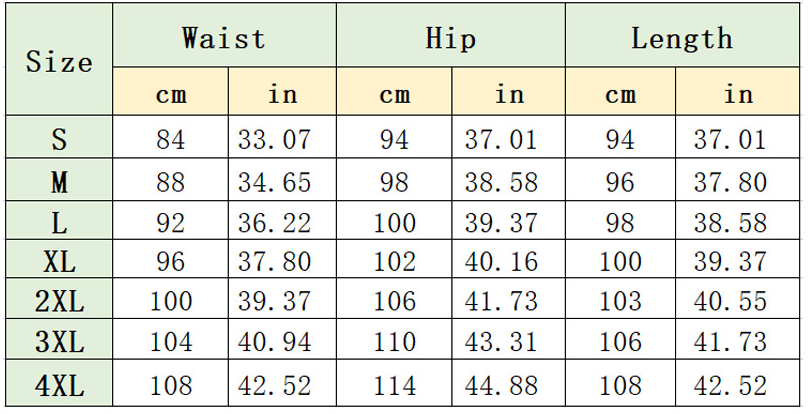Click the 4XL size row label
Image resolution: width=812 pixels, height=414 pixels.
pyautogui.click(x=59, y=383)
